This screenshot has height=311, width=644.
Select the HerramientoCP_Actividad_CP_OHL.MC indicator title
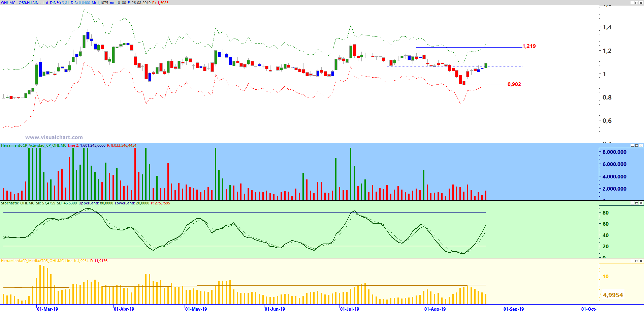coord(34,145)
